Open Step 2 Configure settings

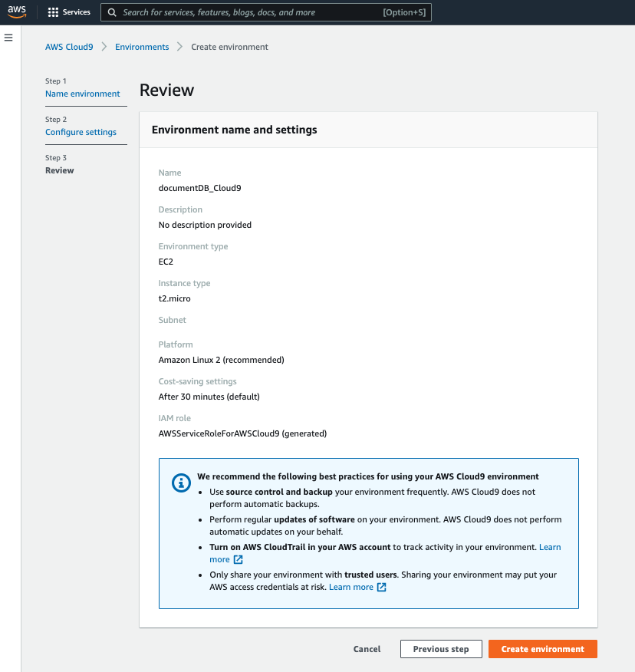point(81,132)
